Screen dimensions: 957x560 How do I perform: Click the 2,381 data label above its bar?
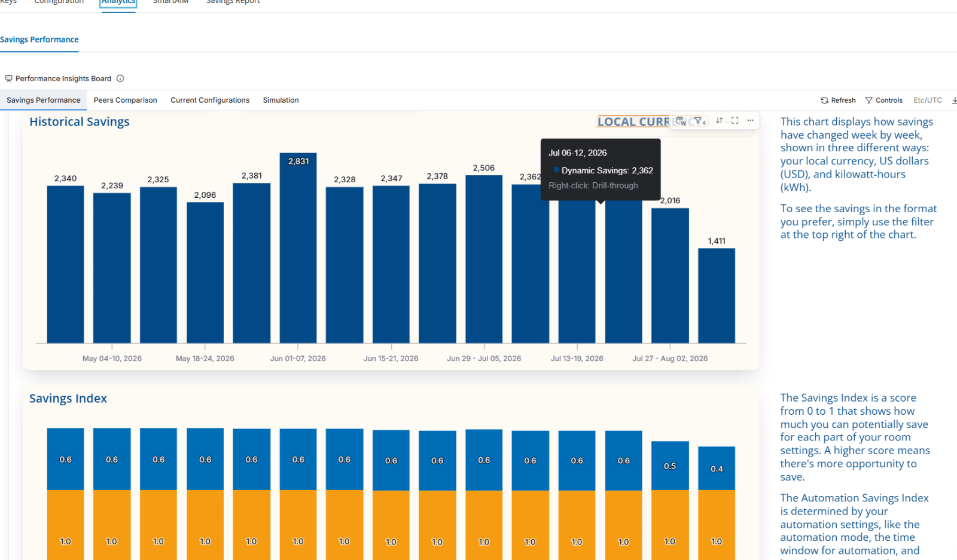(252, 176)
